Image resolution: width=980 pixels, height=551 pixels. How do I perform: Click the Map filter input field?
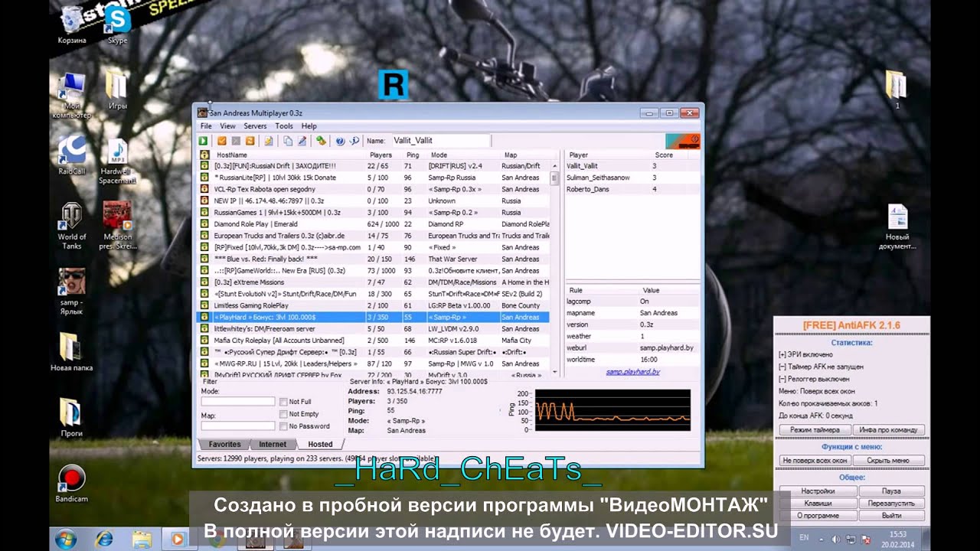(238, 425)
